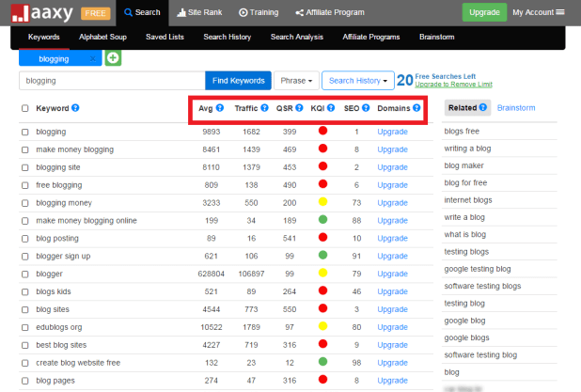Screen dimensions: 581x392
Task: Open the QSR column help icon
Action: click(299, 108)
